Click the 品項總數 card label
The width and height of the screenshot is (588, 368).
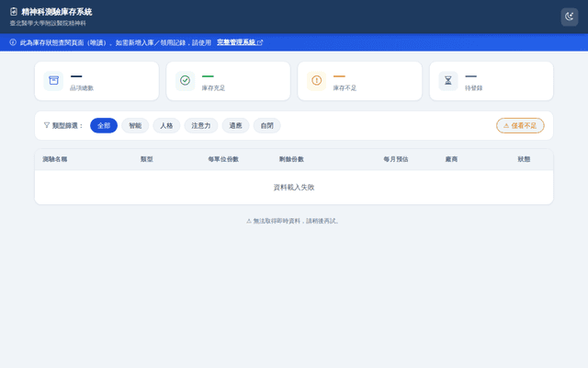82,88
